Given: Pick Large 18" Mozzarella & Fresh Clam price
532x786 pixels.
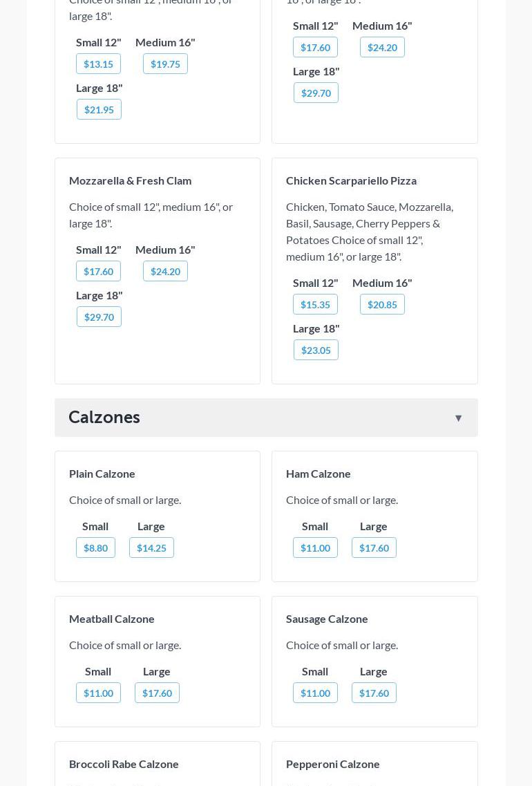Looking at the screenshot, I should [x=99, y=317].
